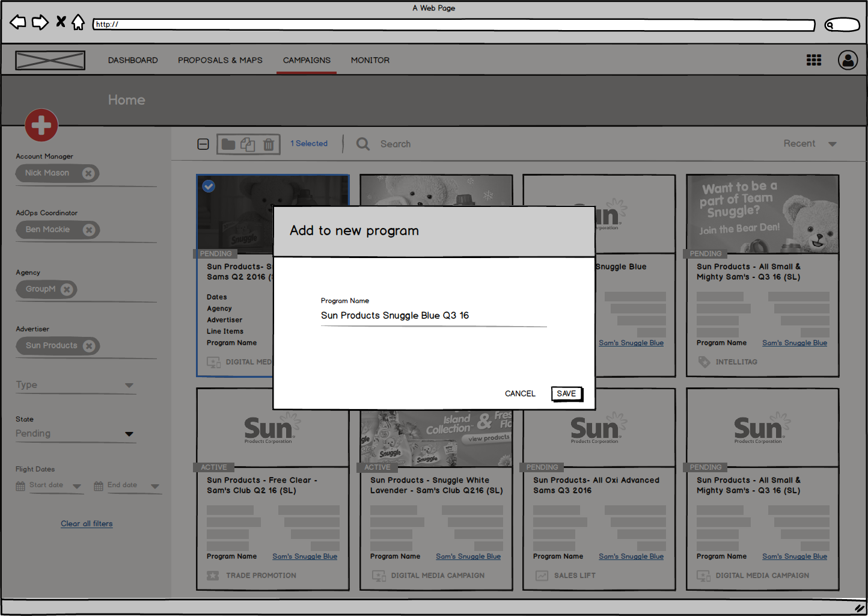This screenshot has height=616, width=868.
Task: Open the State dropdown showing Pending
Action: pyautogui.click(x=76, y=434)
